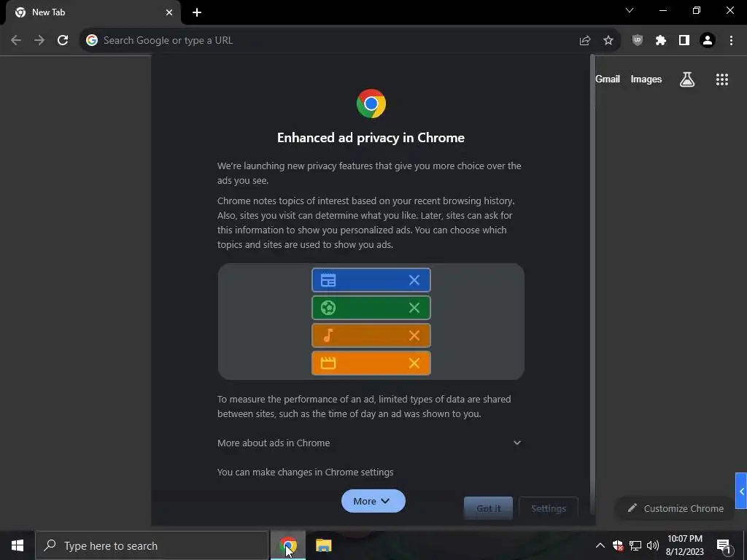Click the Enhanced ad privacy in Chrome heading
747x560 pixels.
(x=371, y=138)
